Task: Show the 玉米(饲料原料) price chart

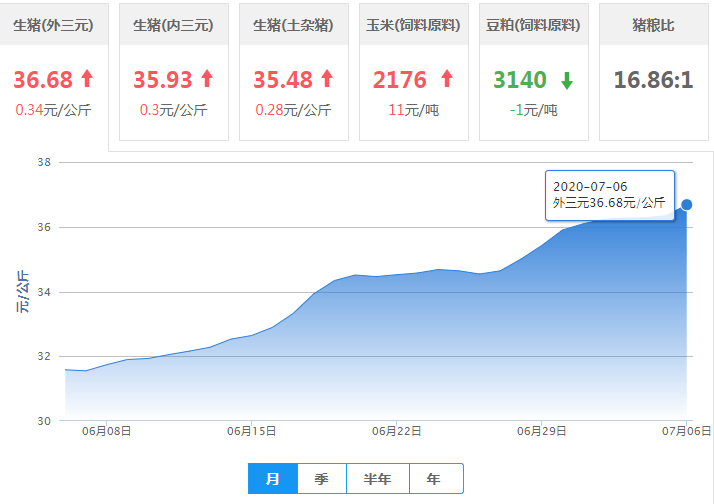Action: point(413,25)
